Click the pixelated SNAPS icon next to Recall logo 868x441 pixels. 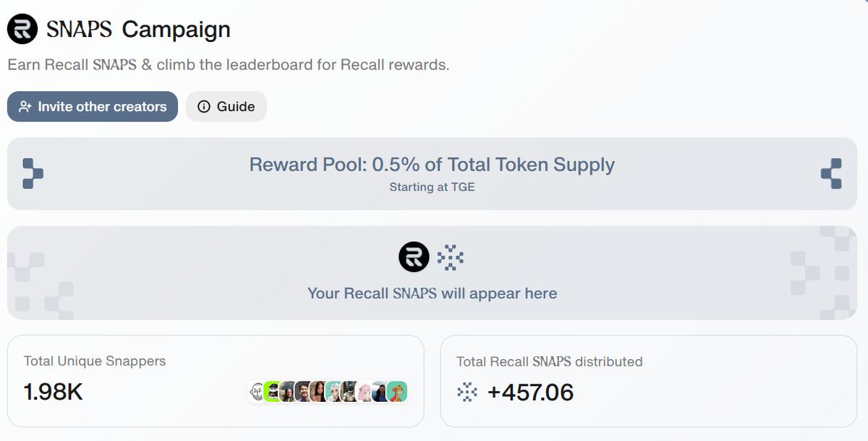click(451, 257)
